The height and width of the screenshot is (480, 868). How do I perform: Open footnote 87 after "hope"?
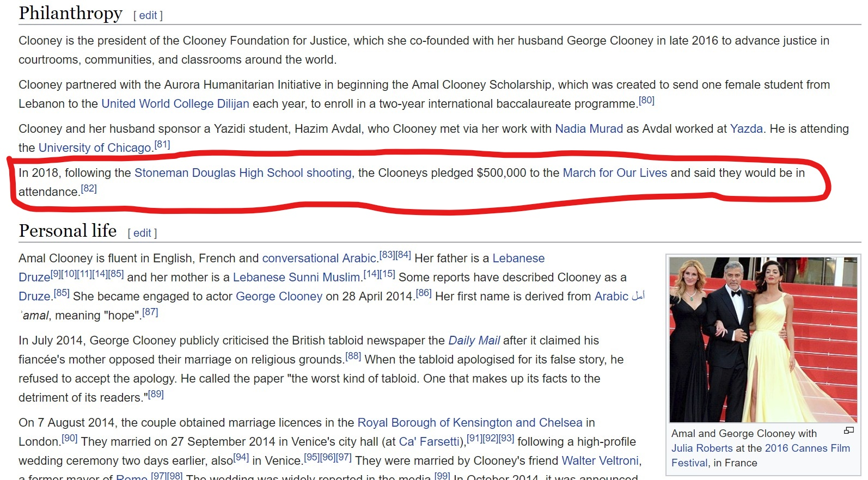point(150,312)
